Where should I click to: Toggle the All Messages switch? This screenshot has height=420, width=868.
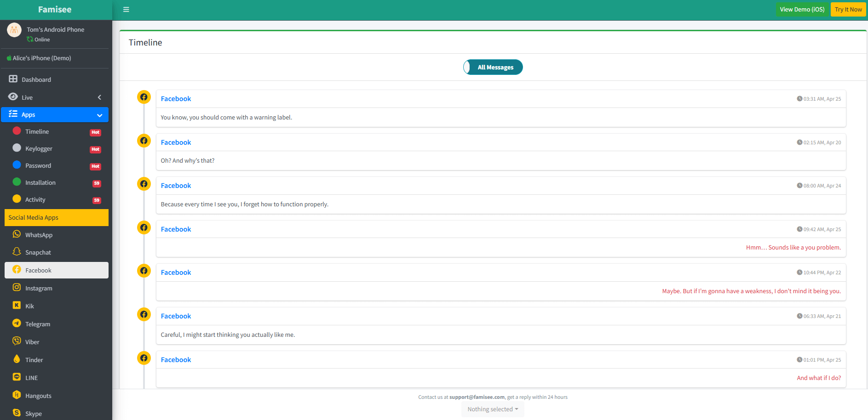point(493,67)
